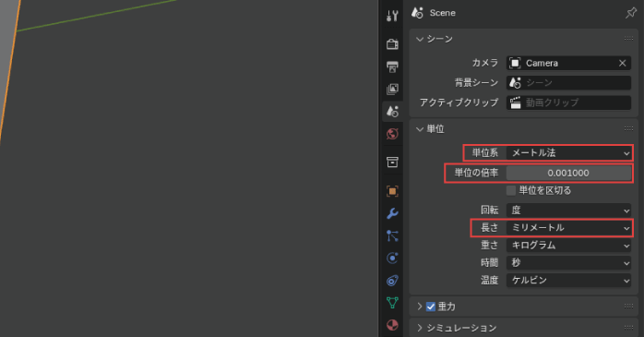
Task: Click the Scene name text in header
Action: click(x=442, y=13)
